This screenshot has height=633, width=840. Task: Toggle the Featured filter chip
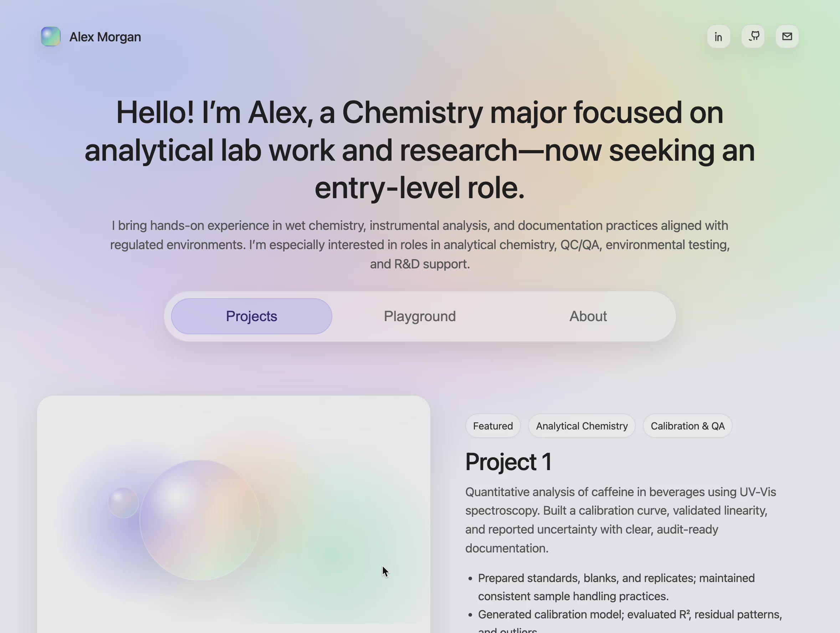click(x=492, y=426)
